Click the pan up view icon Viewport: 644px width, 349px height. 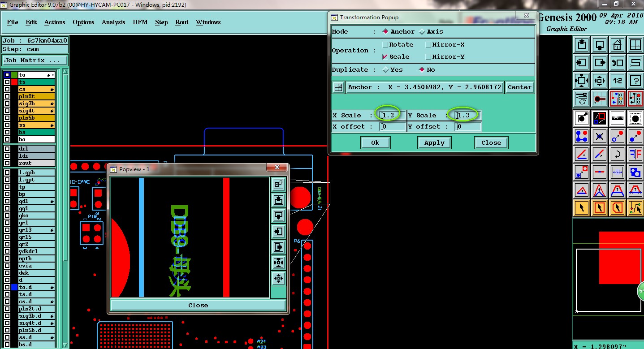click(582, 45)
